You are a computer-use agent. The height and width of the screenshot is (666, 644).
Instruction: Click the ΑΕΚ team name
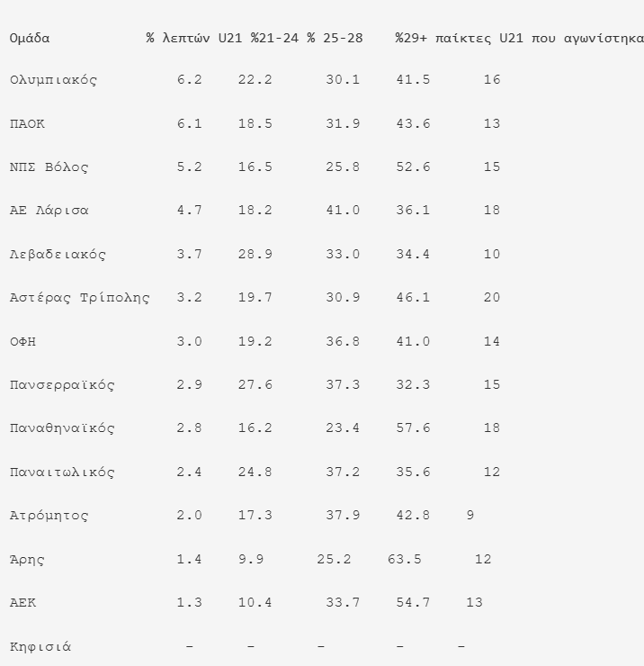[23, 603]
